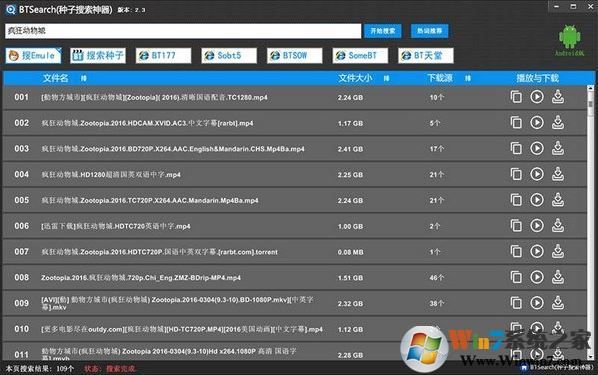
Task: Select the 搜索种子 source tab
Action: (x=98, y=55)
